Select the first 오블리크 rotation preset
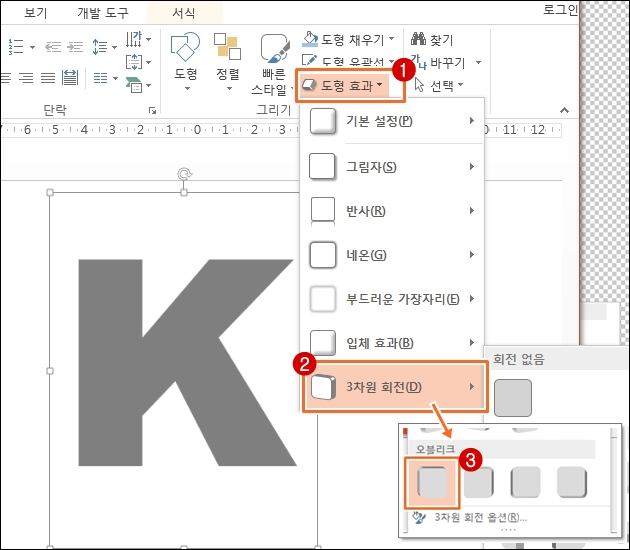 pos(432,482)
